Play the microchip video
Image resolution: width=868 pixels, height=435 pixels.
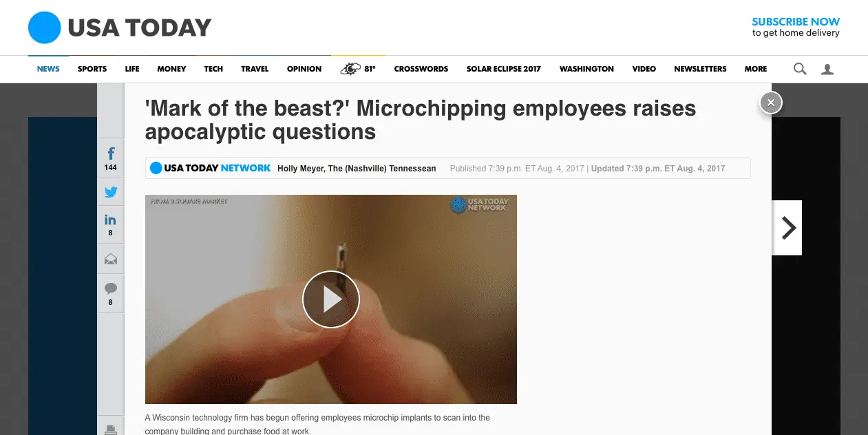point(331,299)
